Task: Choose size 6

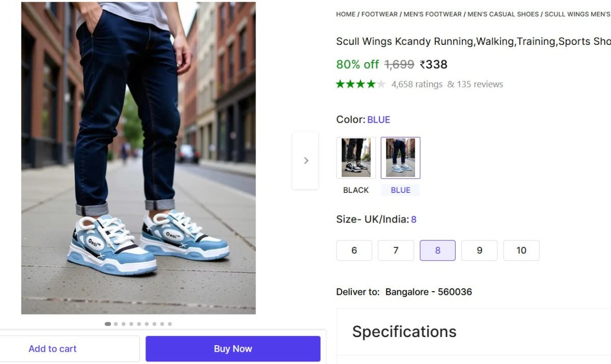Action: 354,250
